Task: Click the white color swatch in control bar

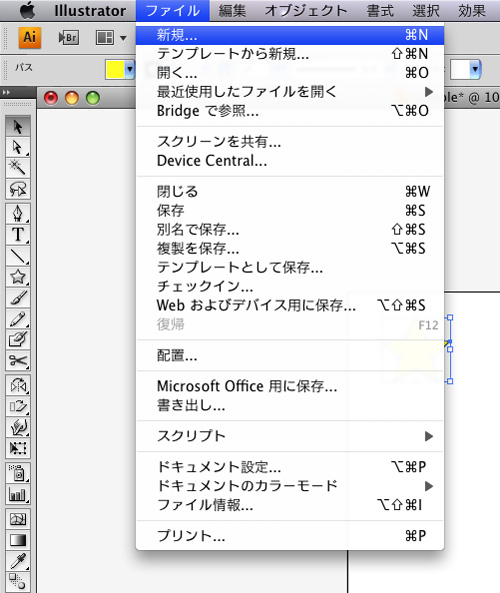Action: coord(460,70)
